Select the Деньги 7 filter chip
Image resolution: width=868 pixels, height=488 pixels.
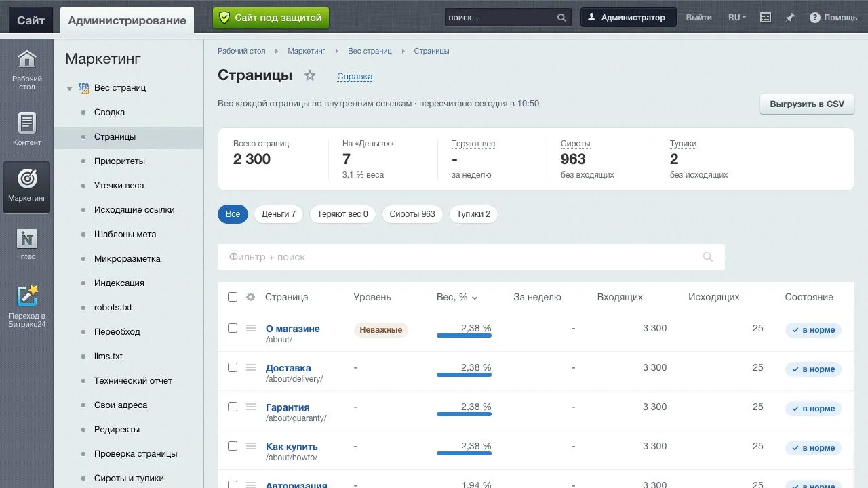click(279, 214)
